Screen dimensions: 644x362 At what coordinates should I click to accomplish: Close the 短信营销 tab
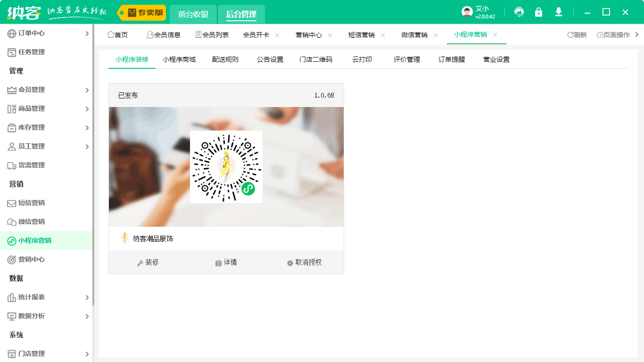[x=383, y=35]
